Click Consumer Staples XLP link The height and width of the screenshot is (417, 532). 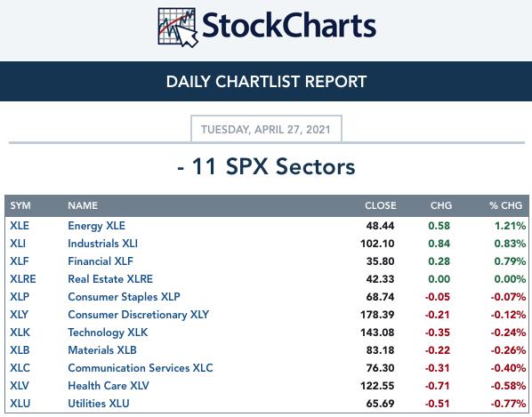point(124,297)
